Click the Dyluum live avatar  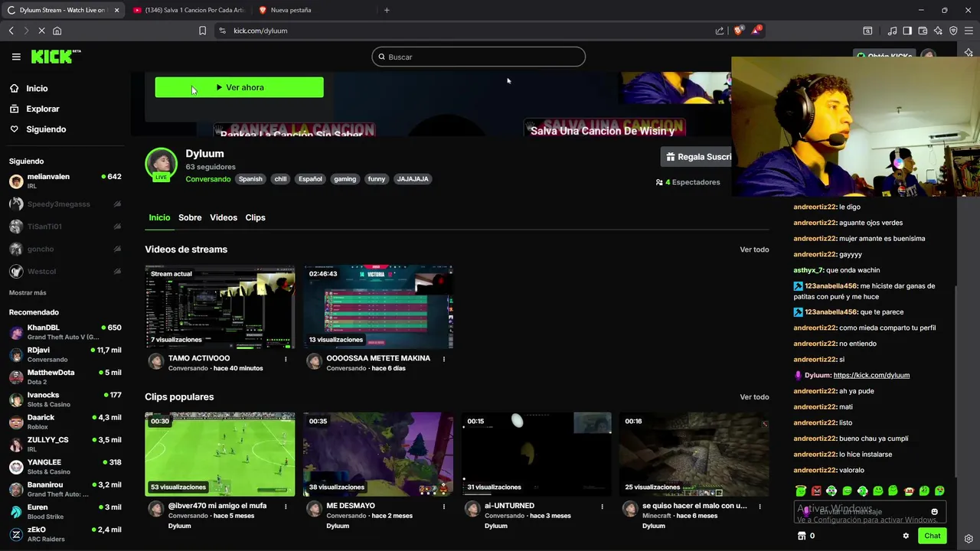(161, 165)
